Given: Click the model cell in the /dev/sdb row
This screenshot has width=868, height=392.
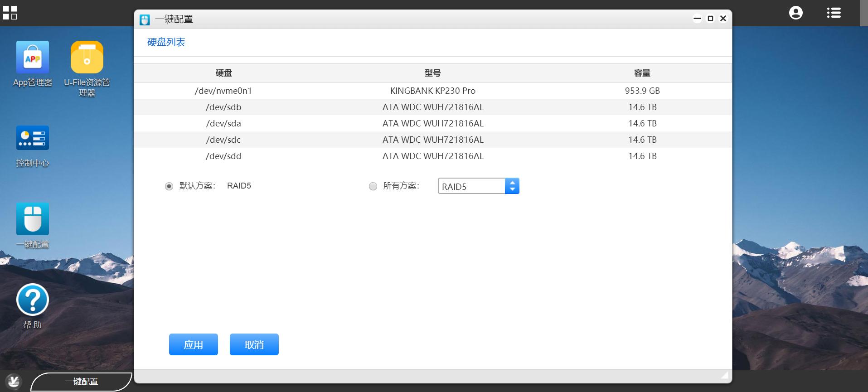Looking at the screenshot, I should pyautogui.click(x=433, y=107).
